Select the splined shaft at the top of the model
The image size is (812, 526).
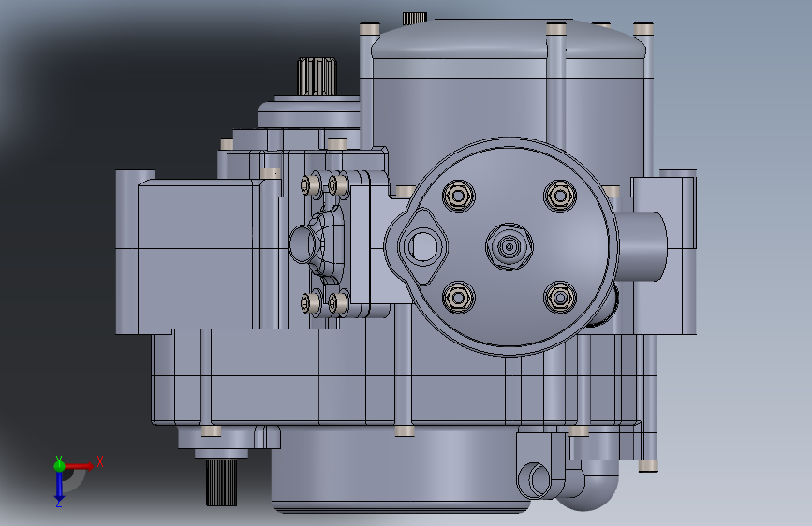(x=317, y=77)
